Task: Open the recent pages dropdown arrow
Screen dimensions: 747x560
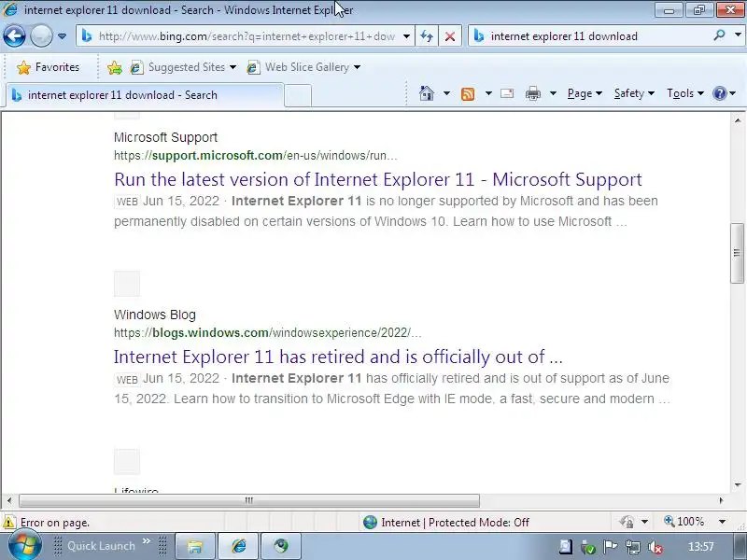Action: click(x=62, y=36)
